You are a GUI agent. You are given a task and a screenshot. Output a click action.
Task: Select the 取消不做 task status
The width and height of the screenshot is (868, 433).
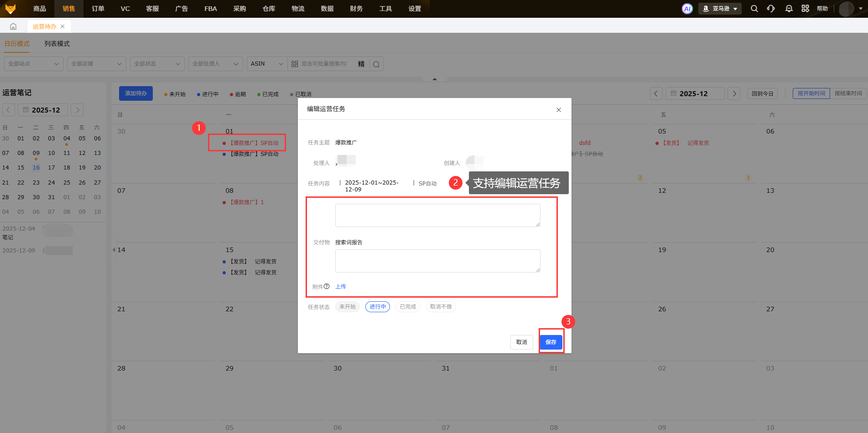[x=441, y=307]
